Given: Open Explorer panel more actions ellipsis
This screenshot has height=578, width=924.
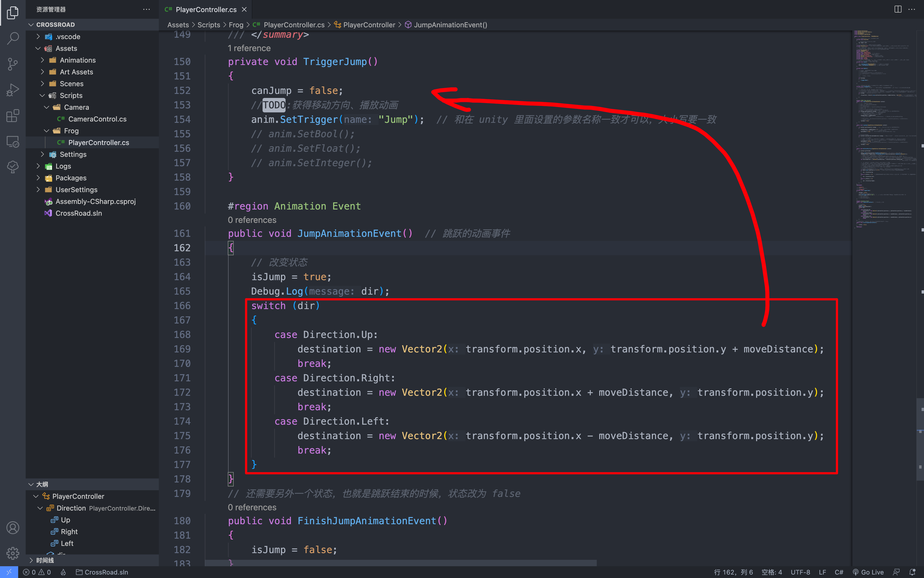Looking at the screenshot, I should coord(147,9).
